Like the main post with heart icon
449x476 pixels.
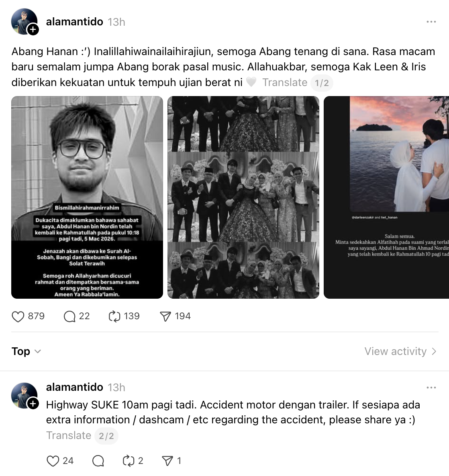click(18, 316)
